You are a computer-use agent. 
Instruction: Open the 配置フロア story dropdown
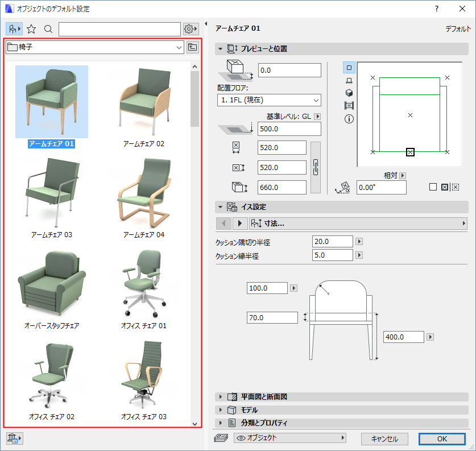[x=269, y=100]
